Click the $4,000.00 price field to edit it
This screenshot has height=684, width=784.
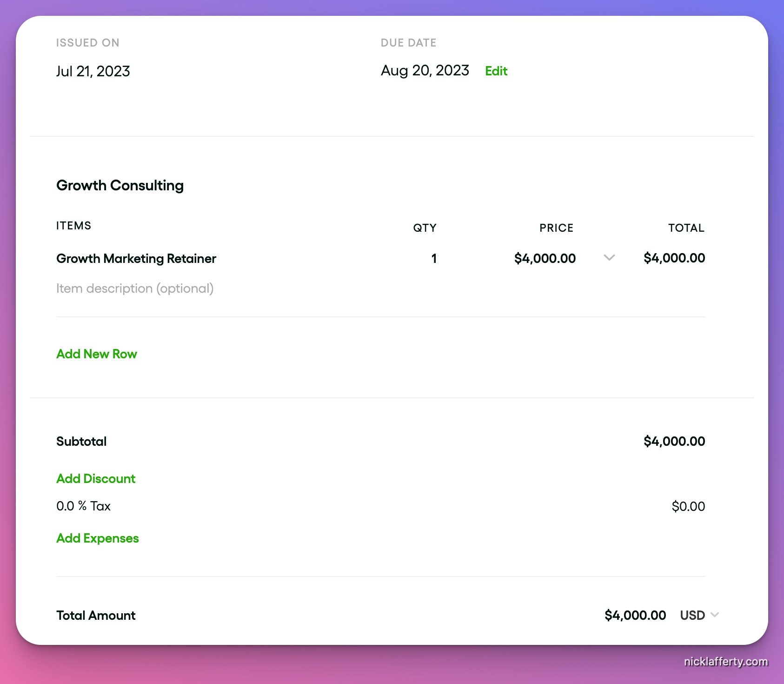[x=545, y=258]
